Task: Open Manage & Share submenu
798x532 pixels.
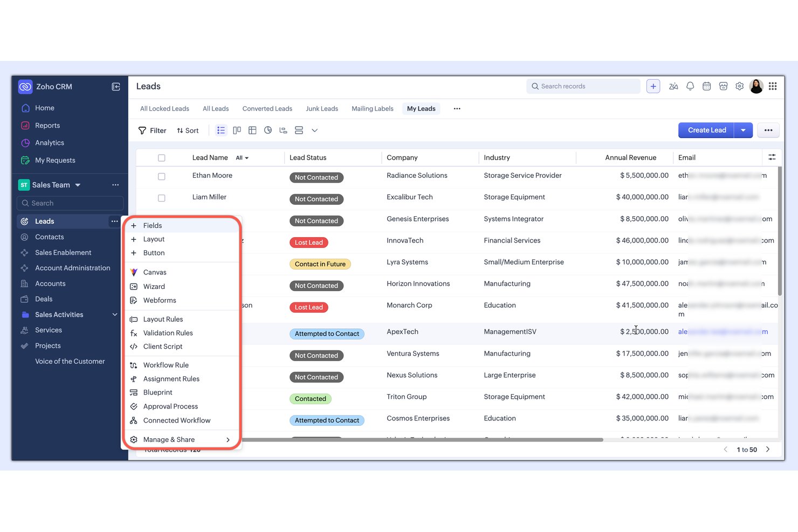Action: tap(182, 440)
